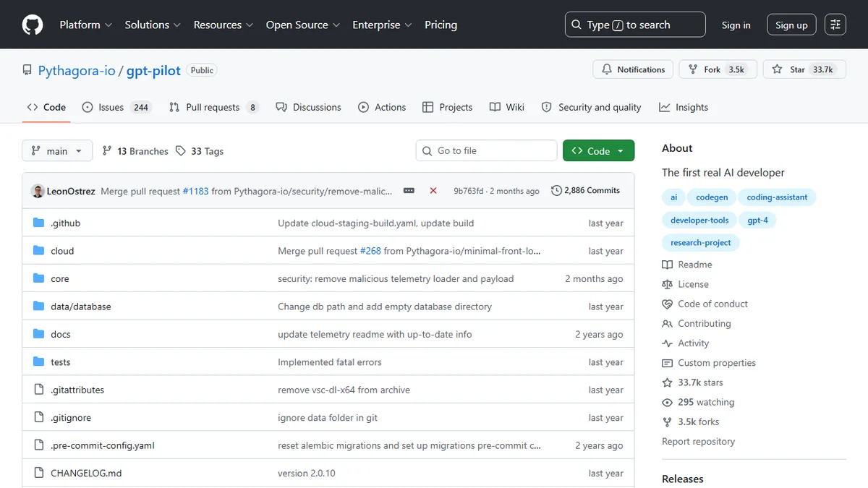Expand the Resources menu

coord(223,25)
